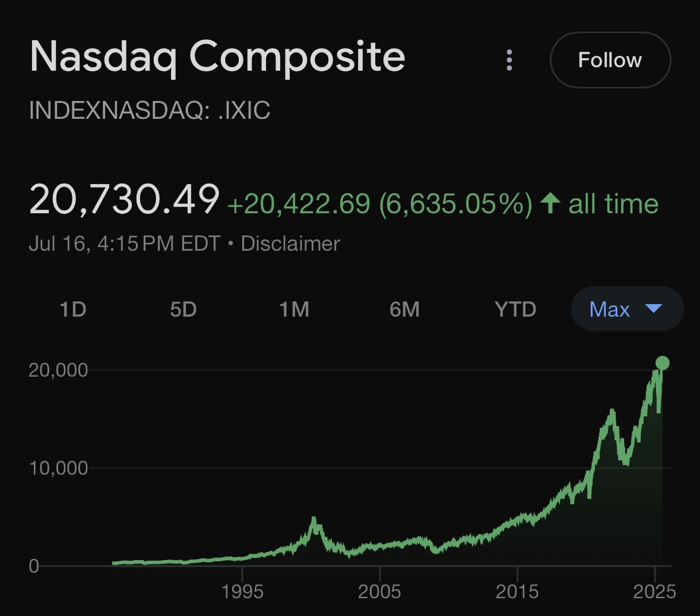
Task: Open the Disclaimer link
Action: (290, 244)
